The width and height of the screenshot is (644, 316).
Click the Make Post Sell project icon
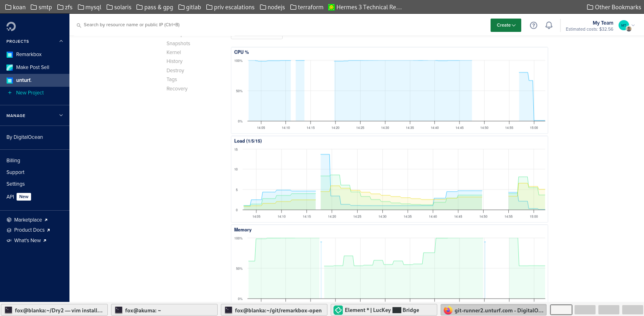click(10, 67)
